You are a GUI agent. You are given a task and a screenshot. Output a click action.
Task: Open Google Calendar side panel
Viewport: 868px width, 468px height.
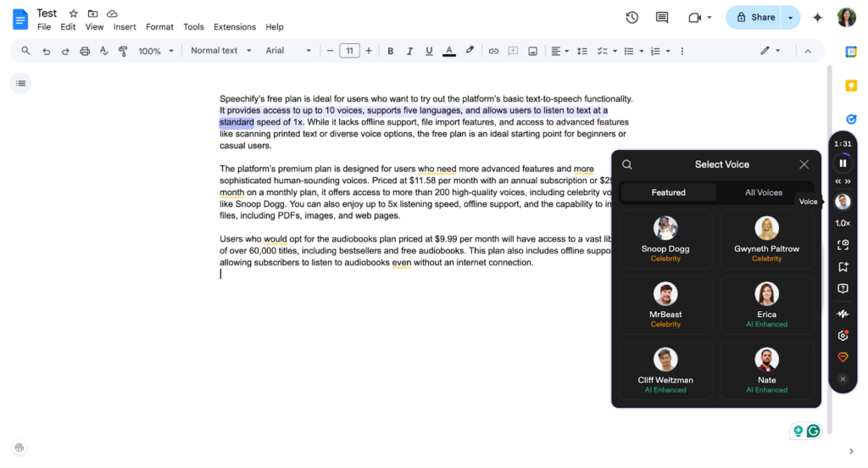[x=851, y=52]
